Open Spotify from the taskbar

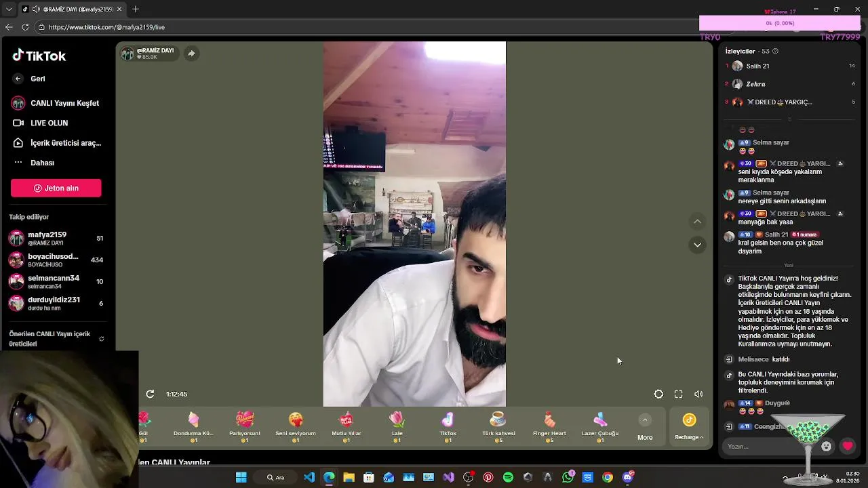coord(508,477)
